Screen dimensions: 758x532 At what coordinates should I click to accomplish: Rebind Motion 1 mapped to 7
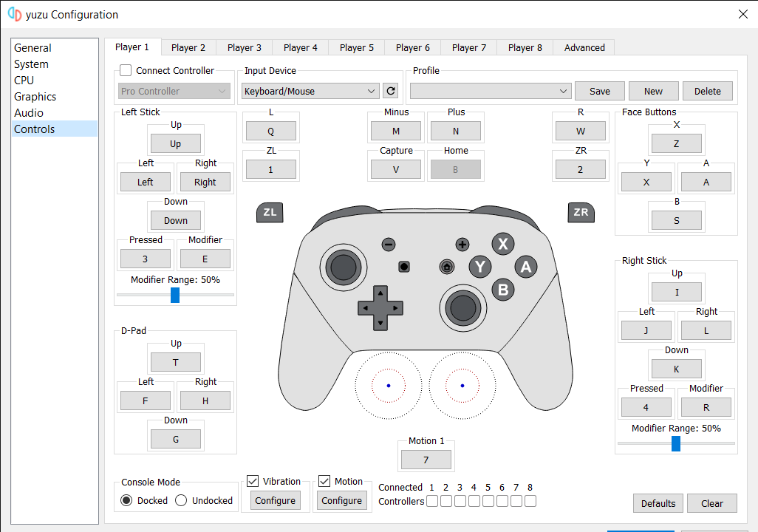[426, 460]
